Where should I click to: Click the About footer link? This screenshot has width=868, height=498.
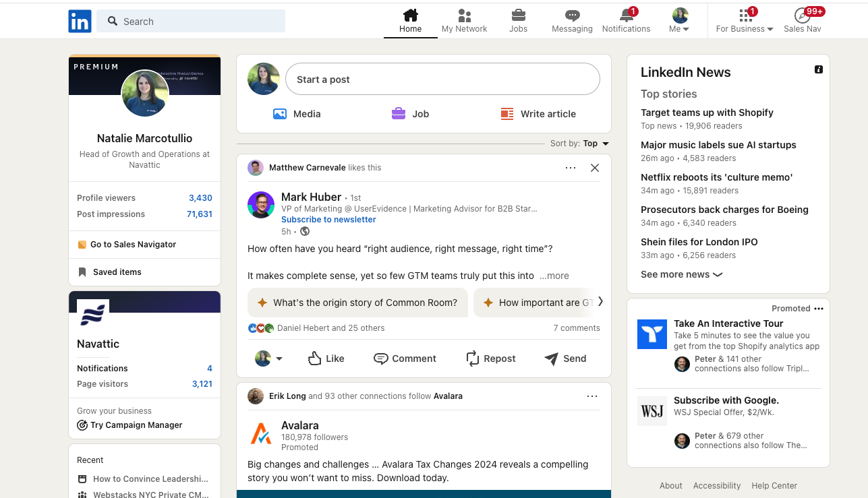pyautogui.click(x=671, y=486)
